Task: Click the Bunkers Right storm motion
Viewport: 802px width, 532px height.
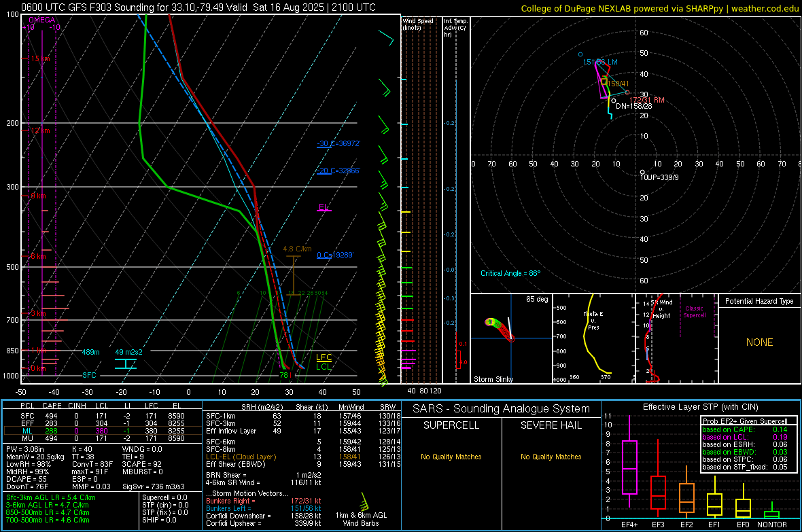Action: point(264,501)
